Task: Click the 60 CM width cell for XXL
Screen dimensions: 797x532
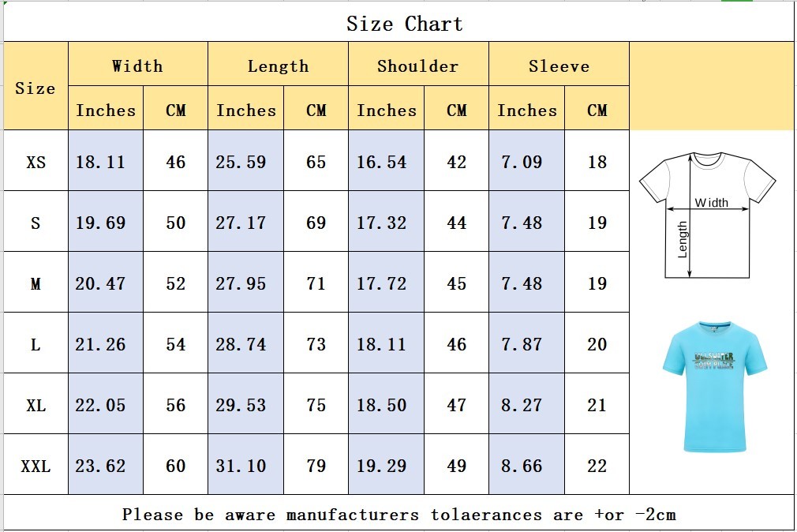Action: 175,464
